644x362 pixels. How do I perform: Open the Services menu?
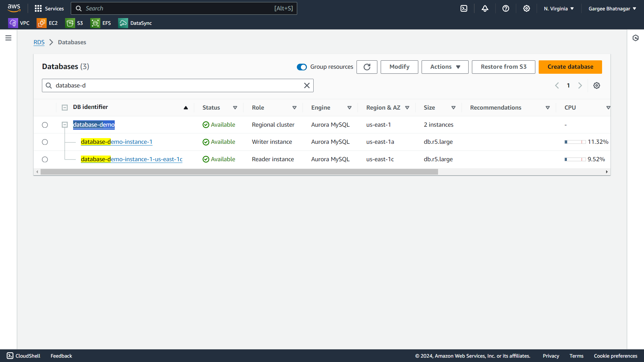click(x=49, y=8)
